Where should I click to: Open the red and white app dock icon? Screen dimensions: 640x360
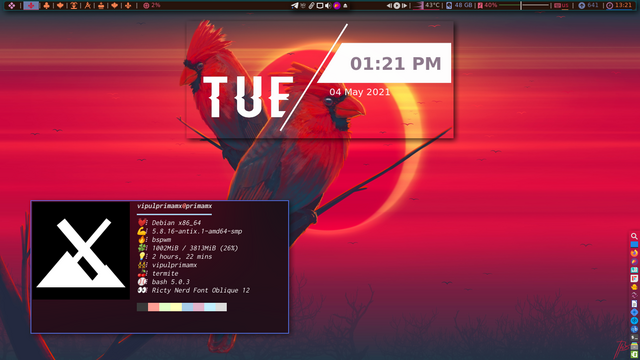pyautogui.click(x=634, y=278)
